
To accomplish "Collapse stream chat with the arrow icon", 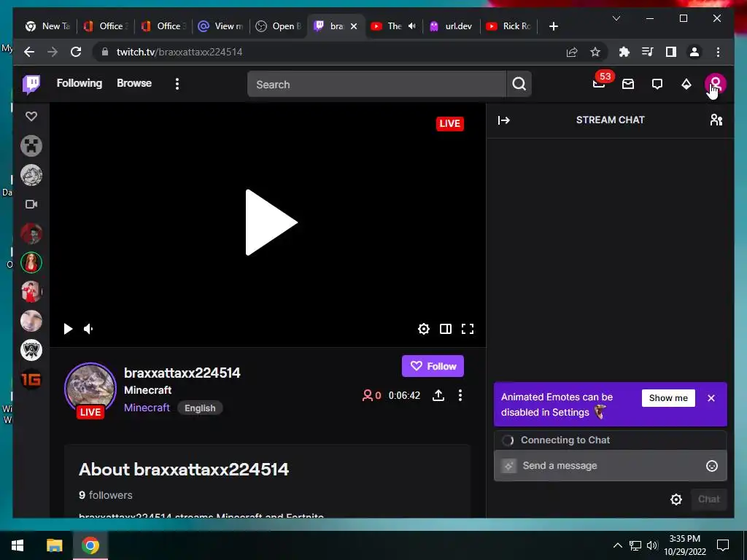I will click(x=503, y=120).
